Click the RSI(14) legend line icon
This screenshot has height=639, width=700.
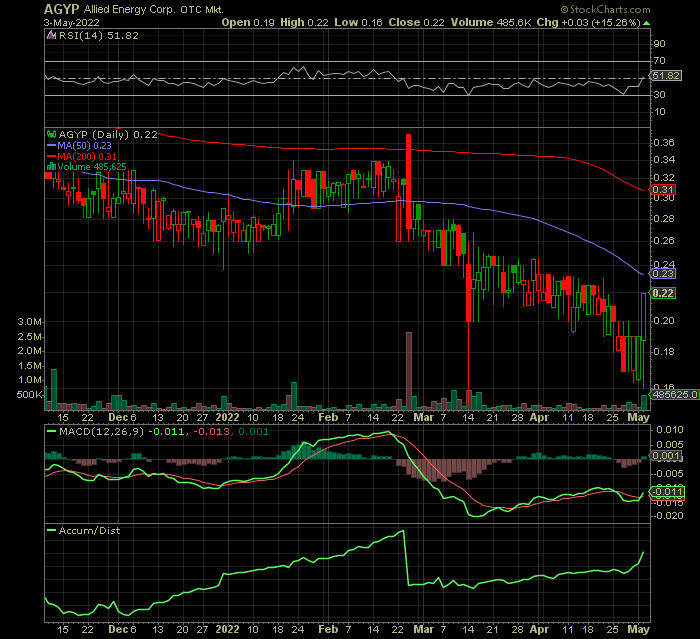tap(52, 35)
